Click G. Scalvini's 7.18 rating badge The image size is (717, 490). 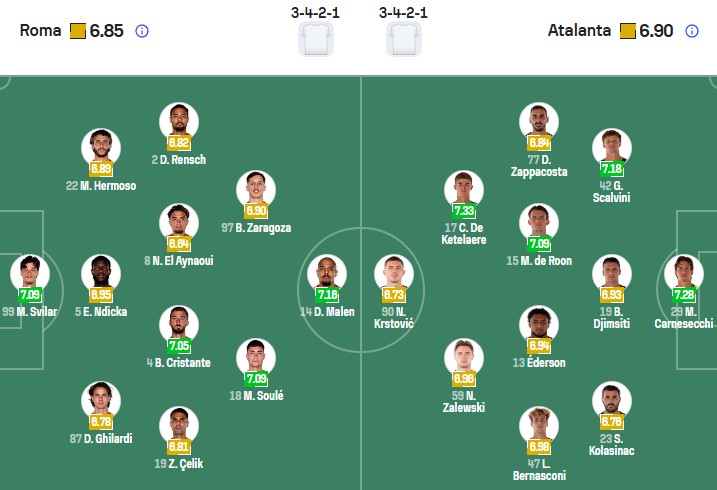click(x=611, y=169)
